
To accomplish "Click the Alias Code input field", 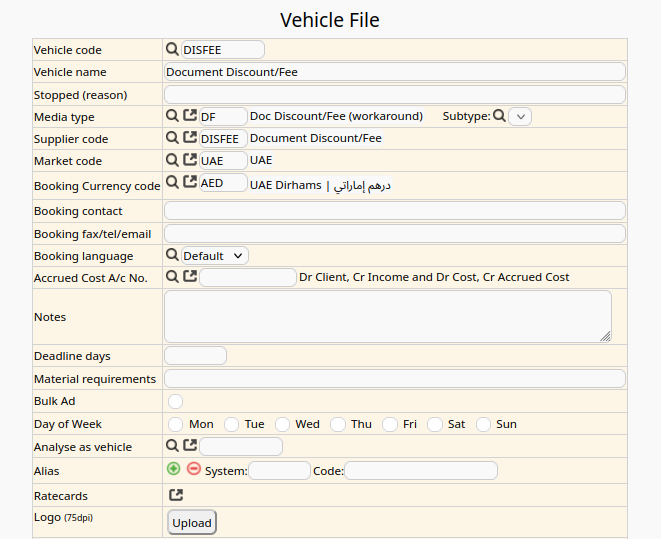I will (x=421, y=470).
